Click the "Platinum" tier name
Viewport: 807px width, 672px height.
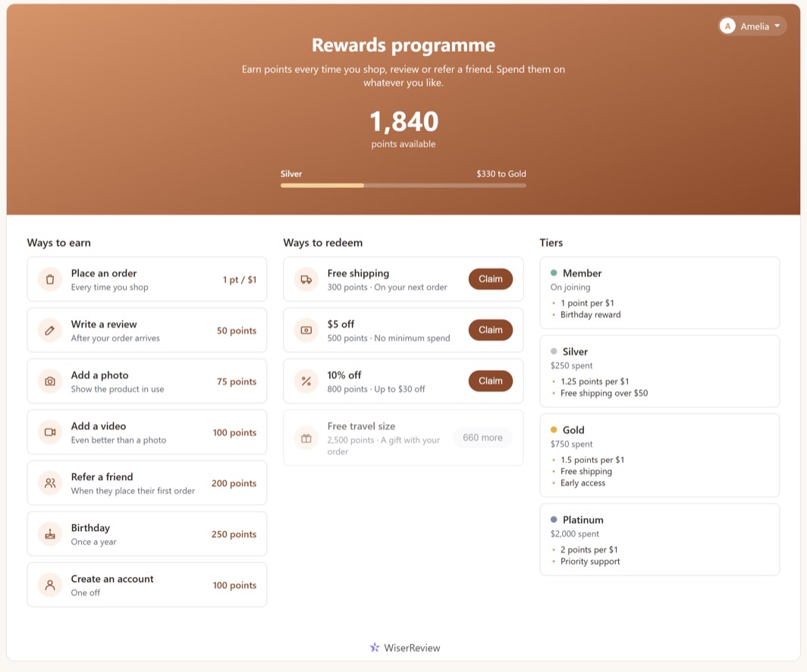point(583,520)
